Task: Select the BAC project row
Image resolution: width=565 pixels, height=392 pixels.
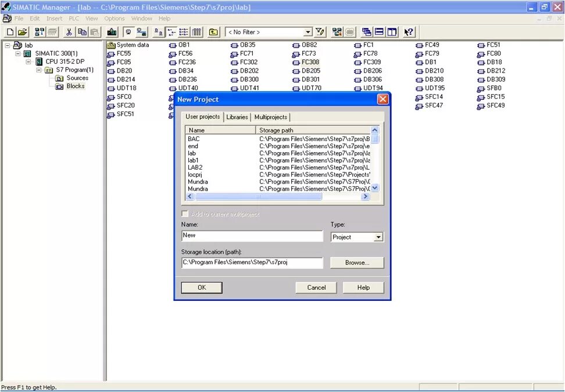Action: 278,139
